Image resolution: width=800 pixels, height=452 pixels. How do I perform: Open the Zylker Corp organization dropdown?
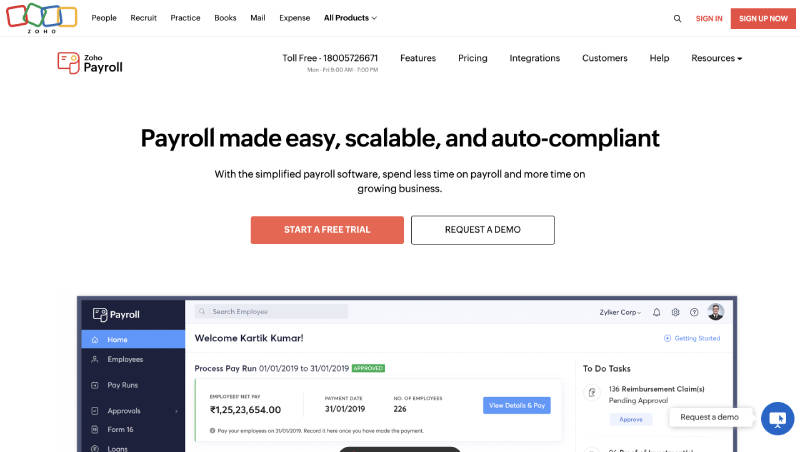click(x=617, y=312)
